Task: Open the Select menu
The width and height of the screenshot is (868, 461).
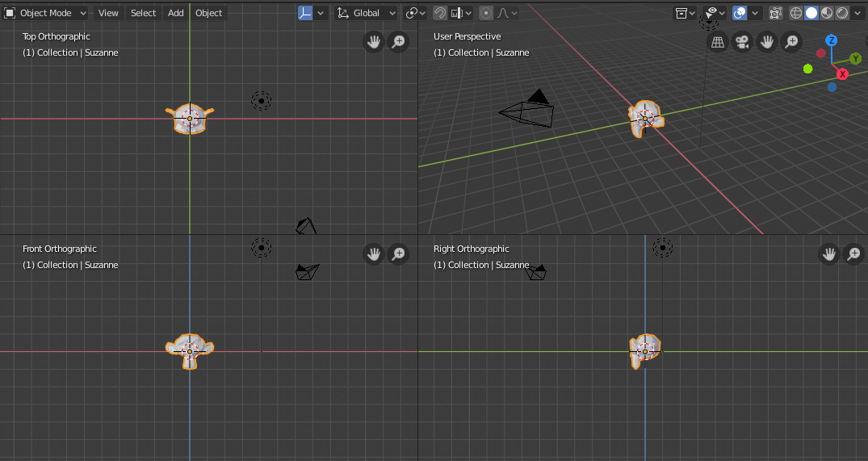Action: [143, 13]
